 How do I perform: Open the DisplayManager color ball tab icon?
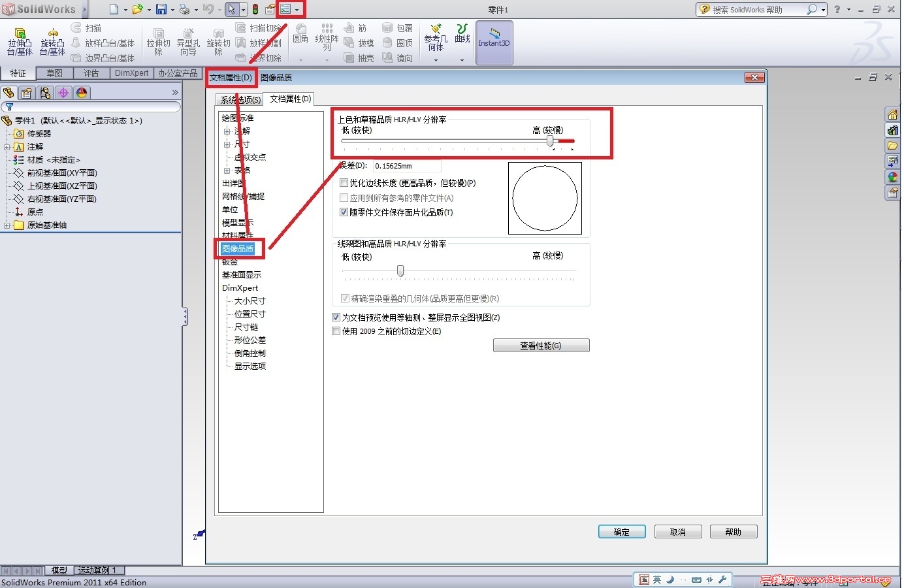(x=82, y=93)
